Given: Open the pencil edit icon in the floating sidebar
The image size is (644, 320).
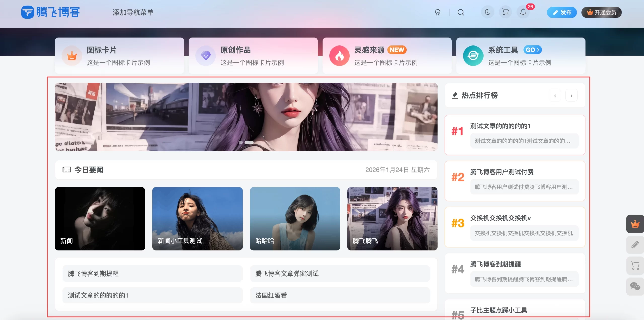Looking at the screenshot, I should tap(635, 244).
